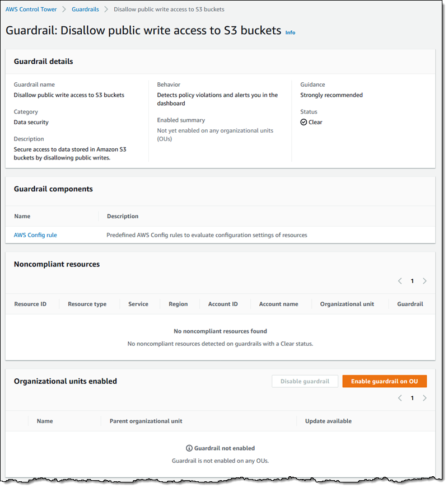Click the Update available column header
Screen dimensions: 448x488
point(328,421)
